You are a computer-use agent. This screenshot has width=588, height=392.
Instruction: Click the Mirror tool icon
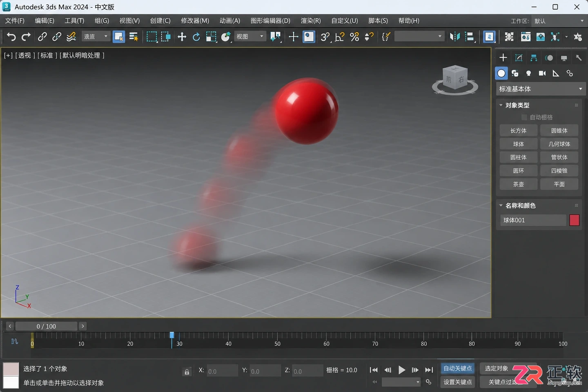coord(454,37)
